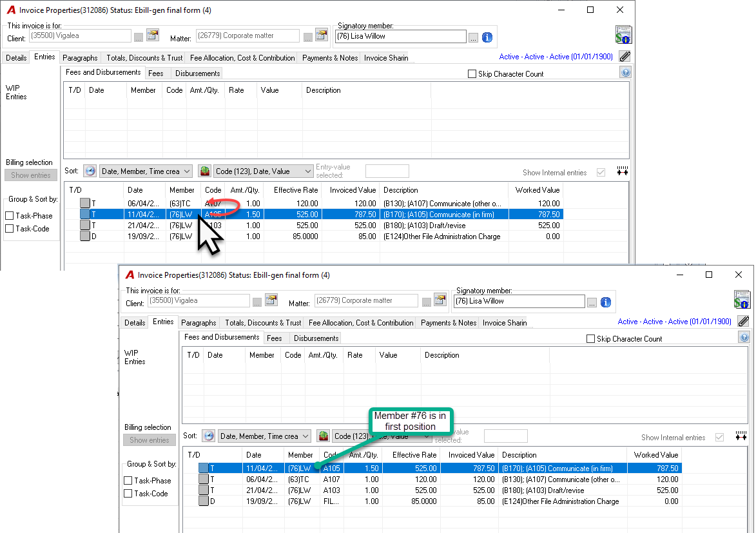Click signatory member browse button in back window
Screen dimensions: 756x533
pyautogui.click(x=474, y=37)
